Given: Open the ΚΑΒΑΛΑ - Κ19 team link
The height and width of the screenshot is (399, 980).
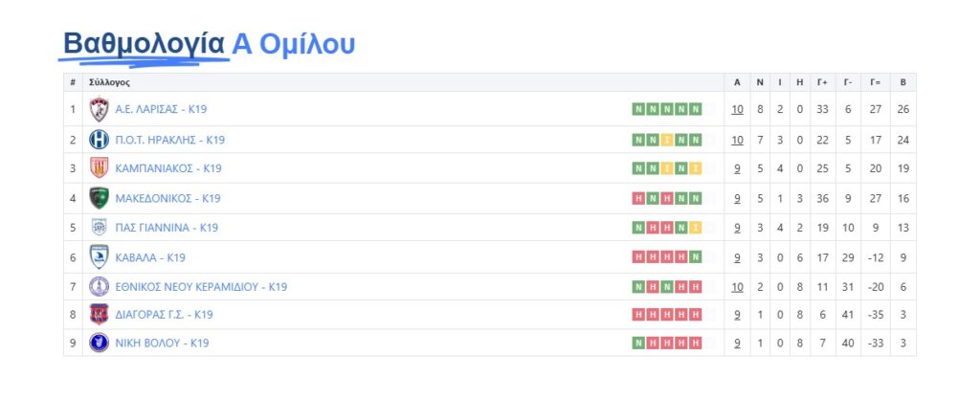Looking at the screenshot, I should (150, 257).
